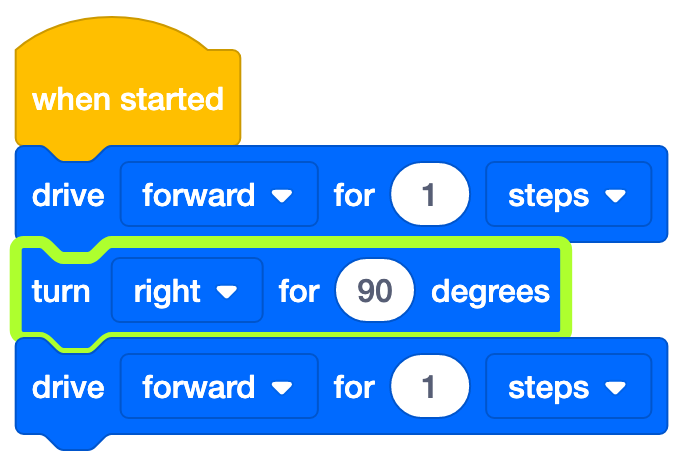Select the first drive block by its "drive" label
The image size is (684, 458).
point(68,195)
